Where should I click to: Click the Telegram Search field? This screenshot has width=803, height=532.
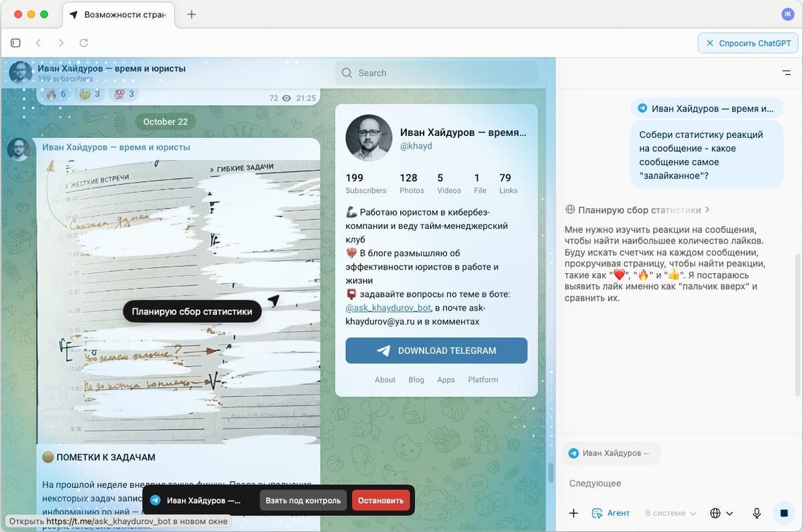(x=436, y=73)
